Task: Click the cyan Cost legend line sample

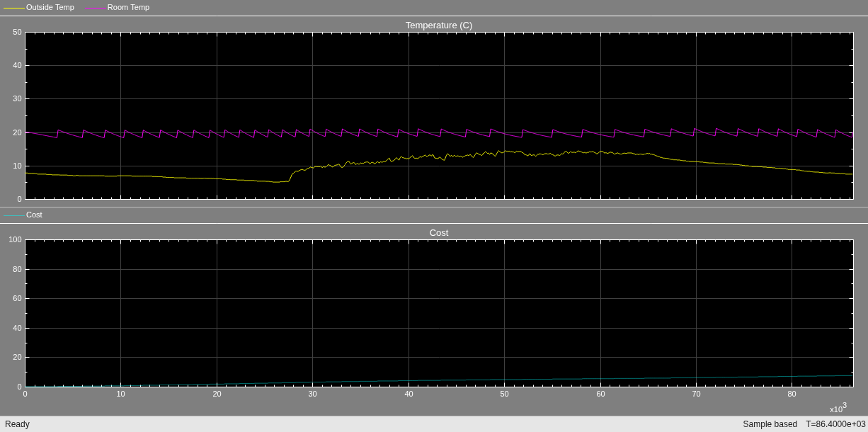Action: pyautogui.click(x=14, y=215)
